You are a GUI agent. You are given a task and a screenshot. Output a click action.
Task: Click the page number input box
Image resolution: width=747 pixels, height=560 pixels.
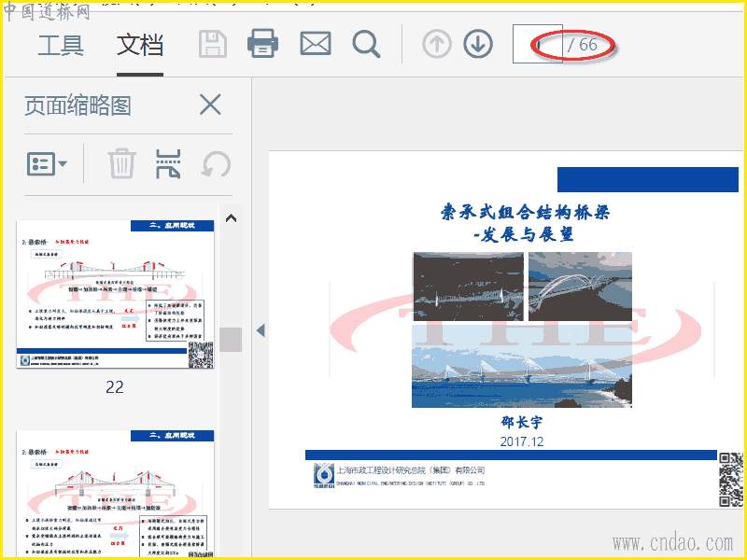(x=538, y=44)
